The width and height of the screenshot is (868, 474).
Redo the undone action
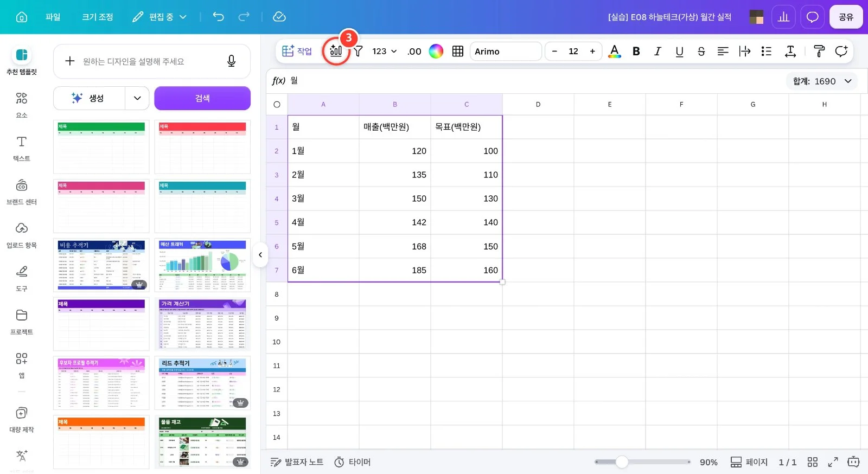pyautogui.click(x=244, y=17)
